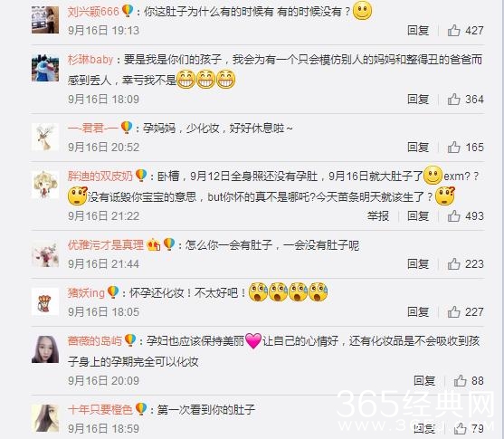Click thumbs-up on 杉琳baby's comment
This screenshot has height=439, width=504.
click(453, 99)
